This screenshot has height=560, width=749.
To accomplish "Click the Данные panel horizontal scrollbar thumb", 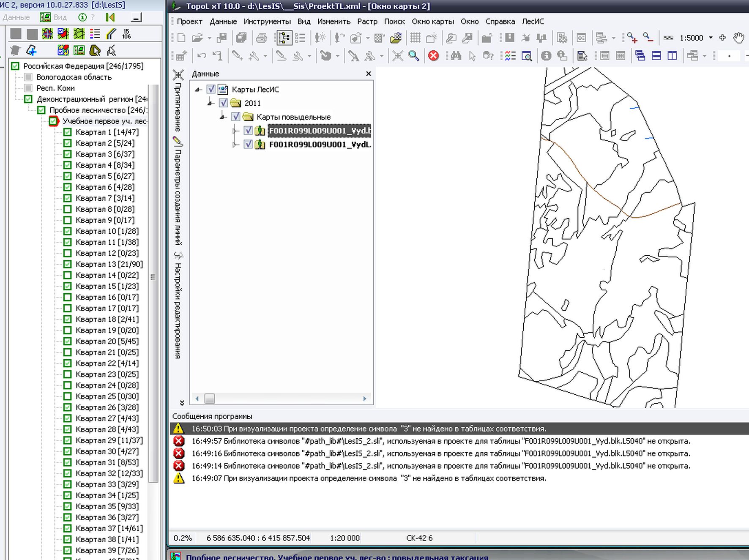I will [210, 399].
